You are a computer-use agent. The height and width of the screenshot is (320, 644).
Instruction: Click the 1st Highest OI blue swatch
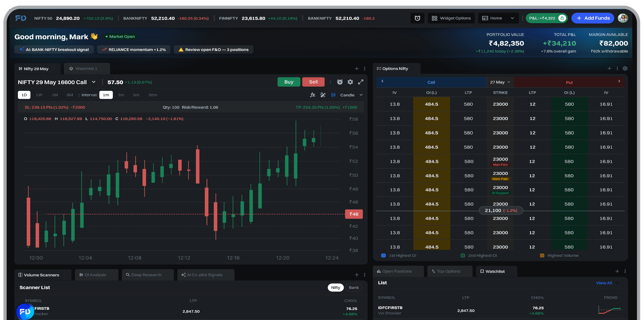[x=383, y=255]
